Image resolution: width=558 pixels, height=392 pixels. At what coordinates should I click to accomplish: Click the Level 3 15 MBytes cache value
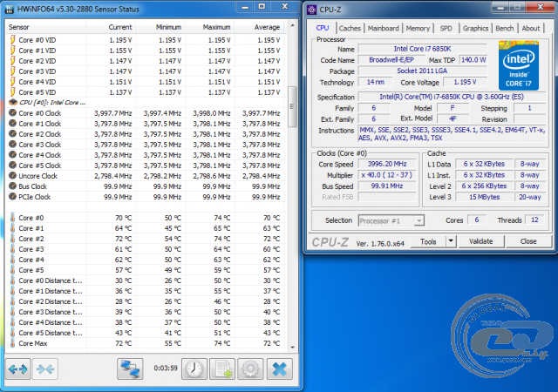485,197
